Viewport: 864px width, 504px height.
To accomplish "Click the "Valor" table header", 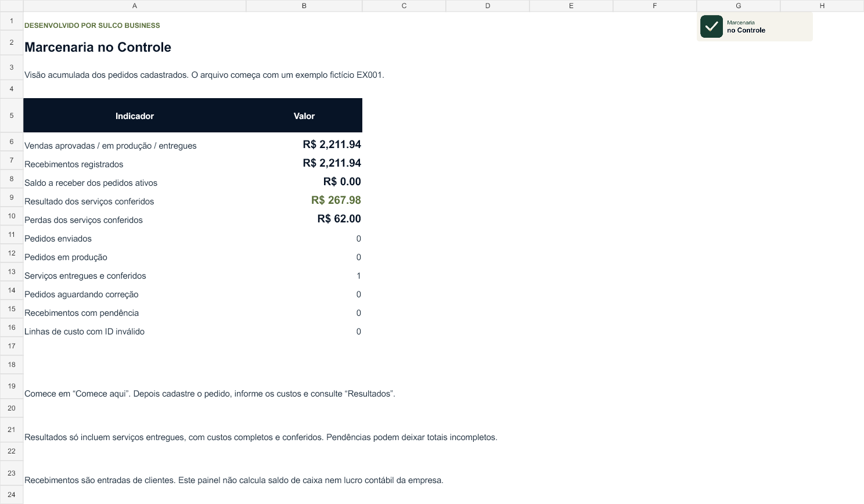I will (304, 116).
